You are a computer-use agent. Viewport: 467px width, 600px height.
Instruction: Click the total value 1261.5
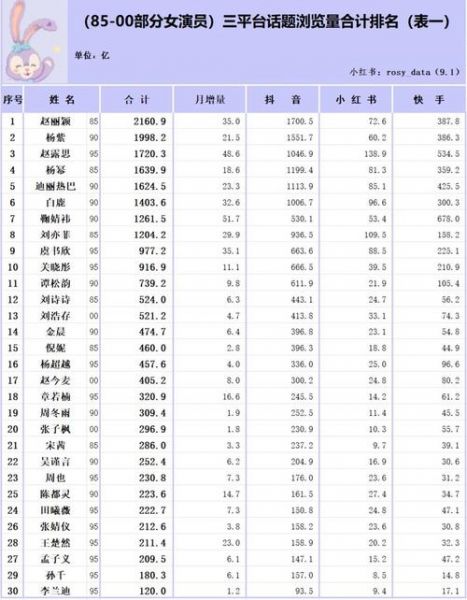(x=150, y=218)
